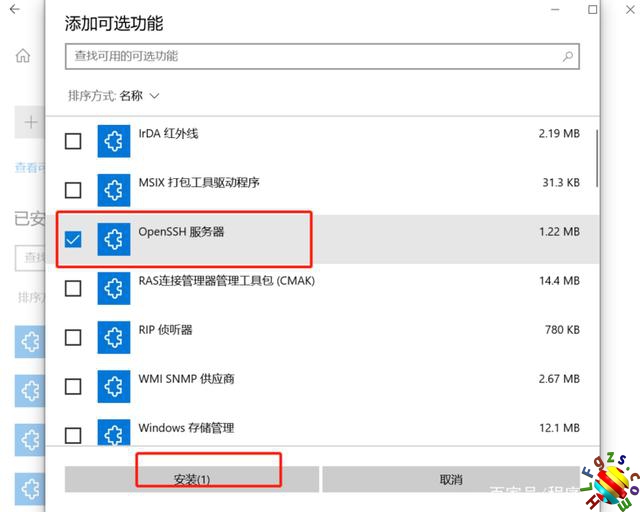Select the WMI SNMP 供应商 label
Image resolution: width=640 pixels, height=512 pixels.
(x=186, y=379)
